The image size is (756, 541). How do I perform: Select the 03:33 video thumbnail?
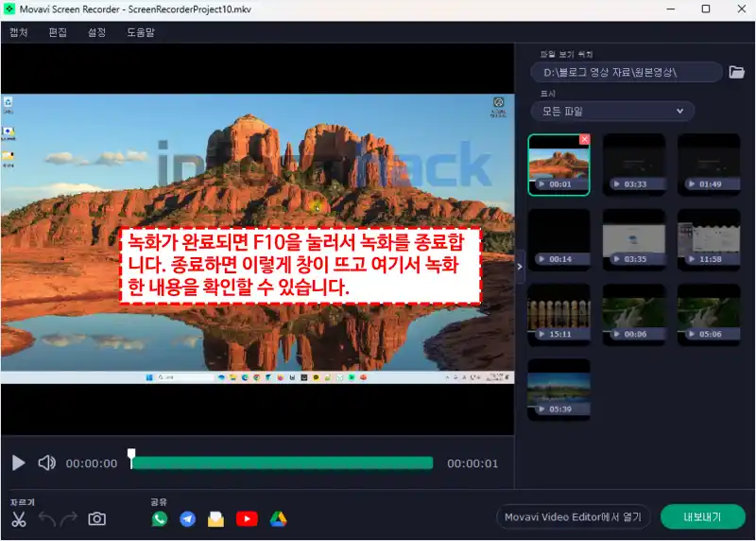pos(634,166)
